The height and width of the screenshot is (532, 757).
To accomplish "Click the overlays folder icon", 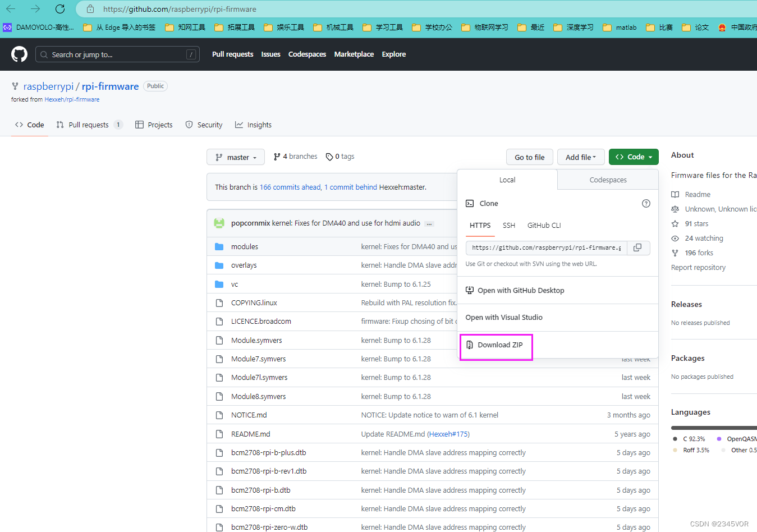I will point(219,265).
